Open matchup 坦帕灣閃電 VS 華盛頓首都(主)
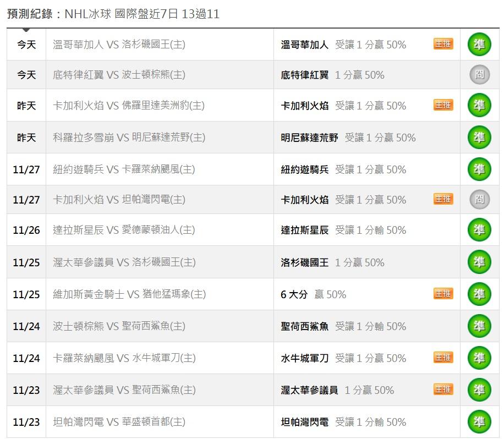The width and height of the screenshot is (504, 439). (119, 421)
